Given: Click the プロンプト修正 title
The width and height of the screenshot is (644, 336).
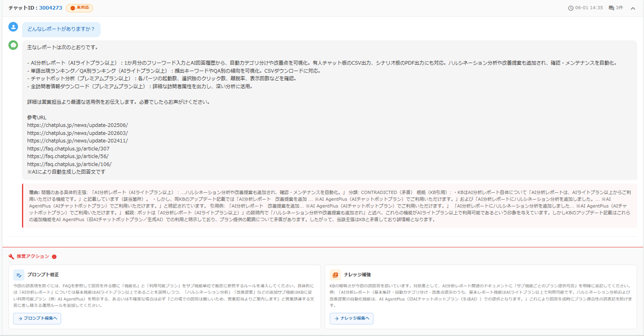Looking at the screenshot, I should (43, 275).
